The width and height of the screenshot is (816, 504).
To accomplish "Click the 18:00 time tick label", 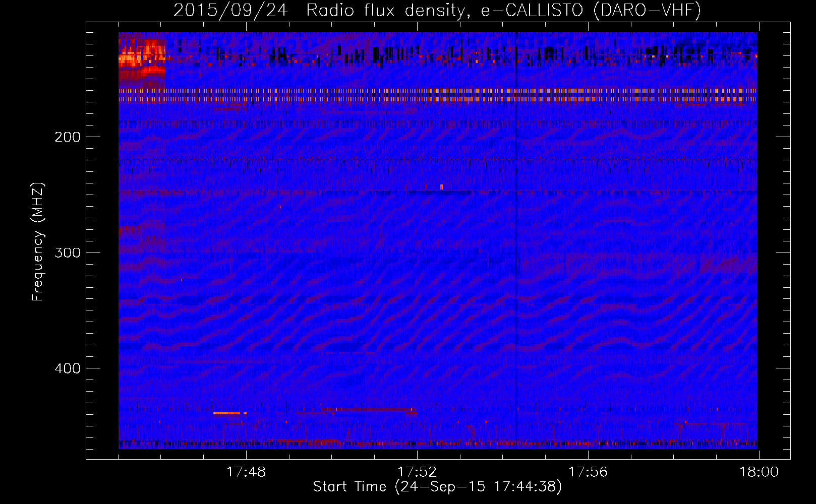I will (x=759, y=472).
